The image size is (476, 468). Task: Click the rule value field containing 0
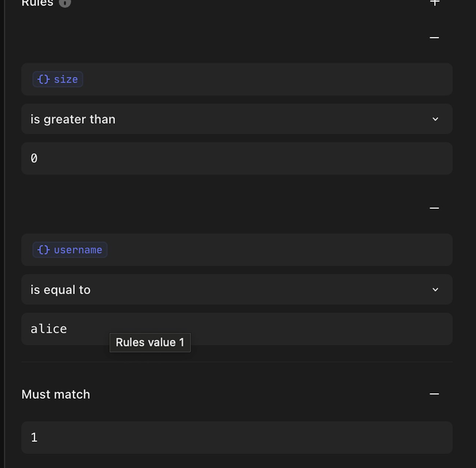(237, 159)
